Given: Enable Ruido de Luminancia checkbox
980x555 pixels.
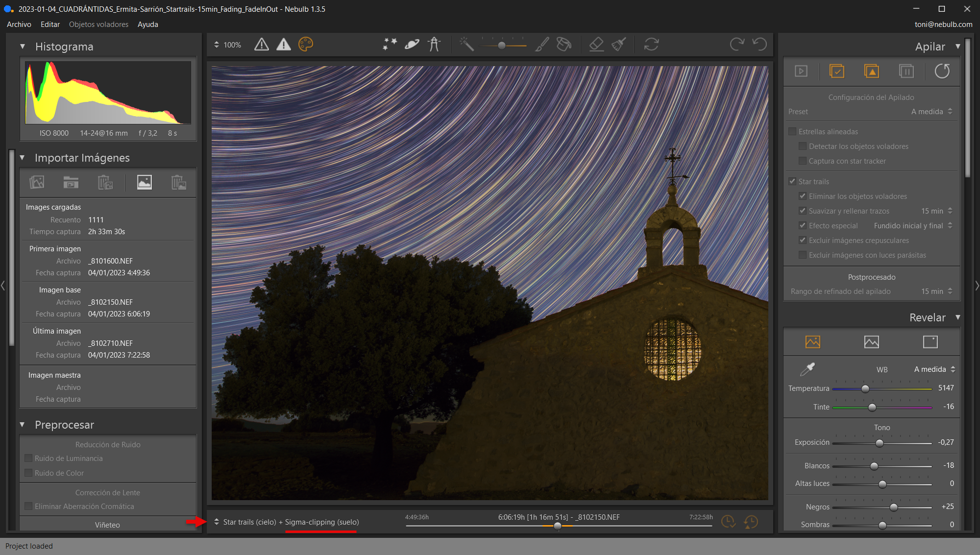Looking at the screenshot, I should [28, 458].
